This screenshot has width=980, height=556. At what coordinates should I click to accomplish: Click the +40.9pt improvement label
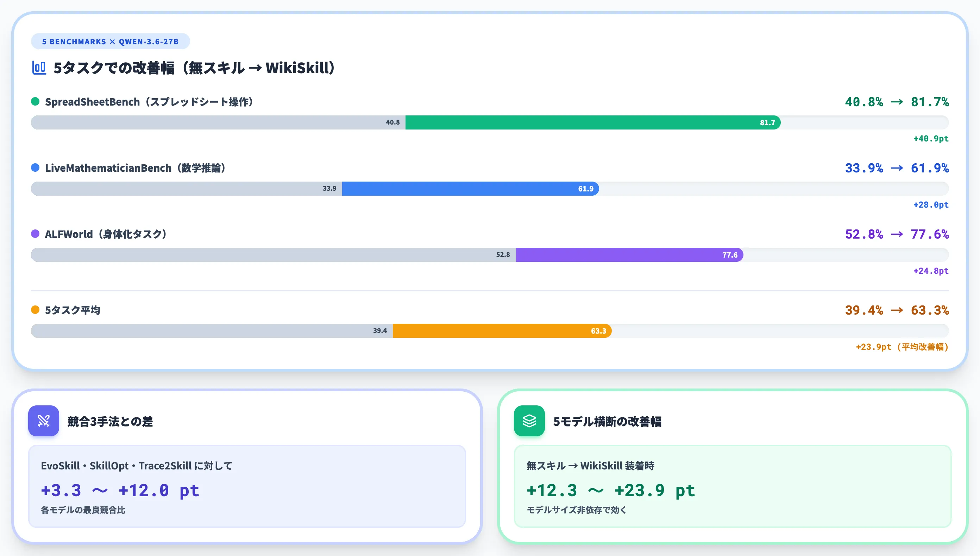click(931, 139)
